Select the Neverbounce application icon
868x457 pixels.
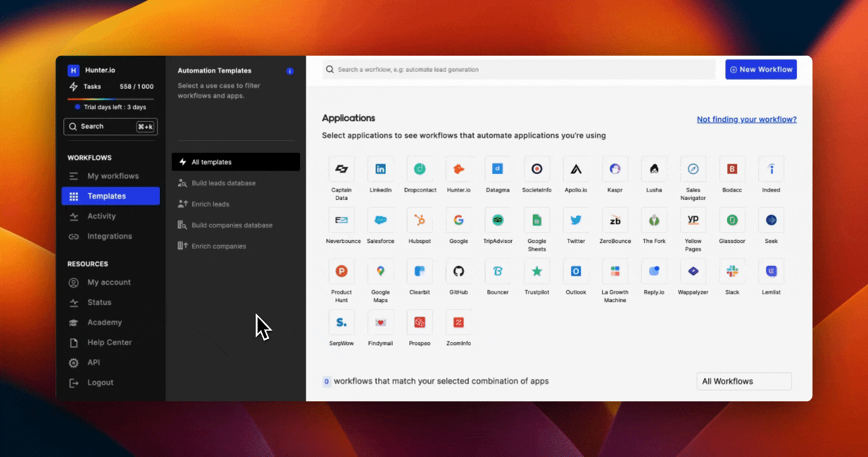tap(341, 220)
